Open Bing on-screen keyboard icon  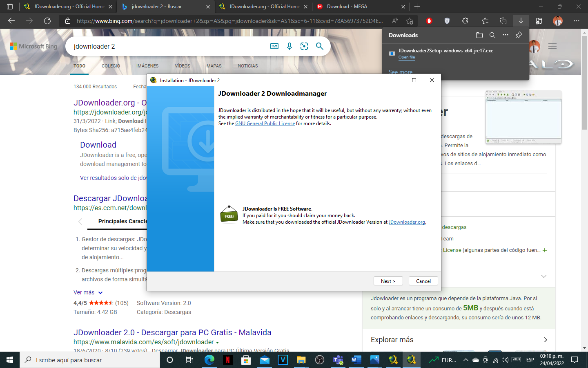pos(274,46)
